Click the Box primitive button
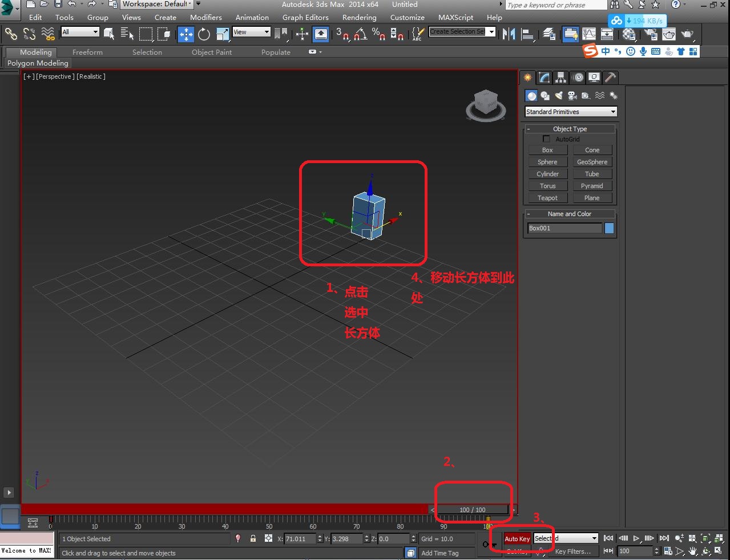 click(547, 150)
